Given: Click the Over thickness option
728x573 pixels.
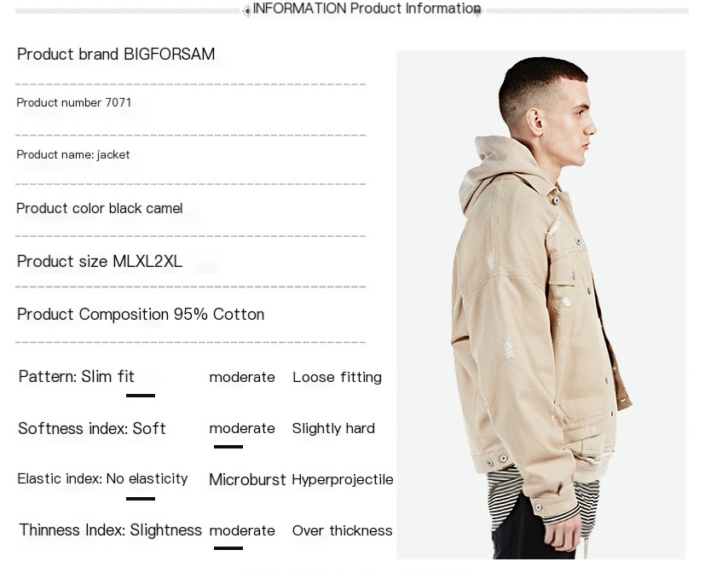Looking at the screenshot, I should (342, 530).
